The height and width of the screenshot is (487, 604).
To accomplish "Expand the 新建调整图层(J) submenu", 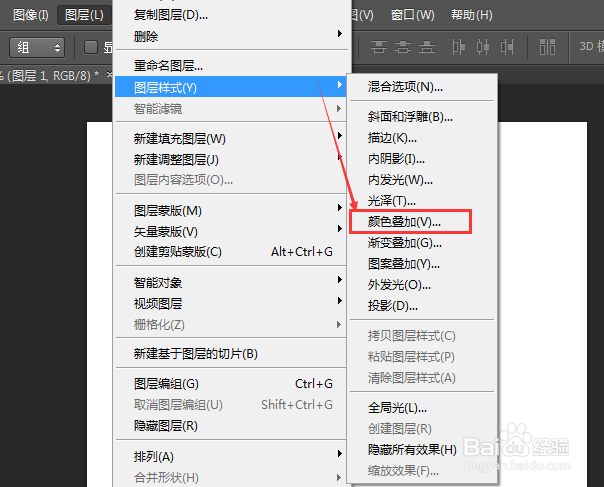I will click(x=231, y=159).
